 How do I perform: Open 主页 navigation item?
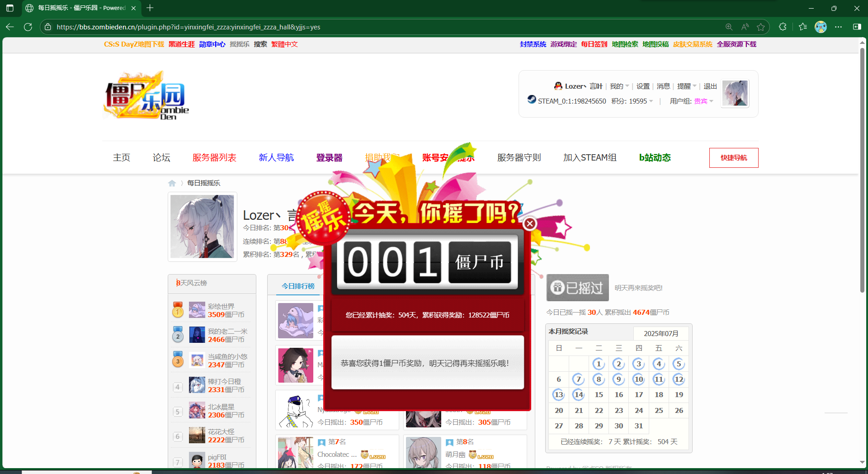pyautogui.click(x=122, y=157)
